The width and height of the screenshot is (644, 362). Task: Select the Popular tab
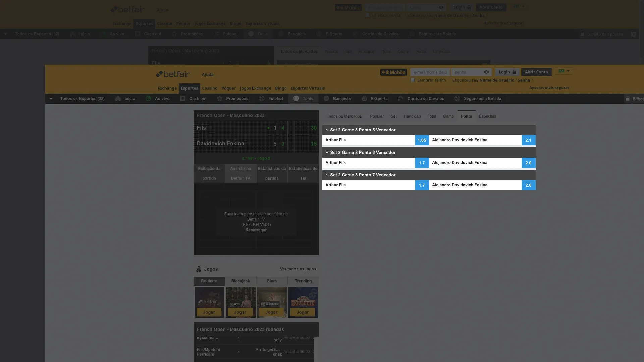tap(376, 116)
